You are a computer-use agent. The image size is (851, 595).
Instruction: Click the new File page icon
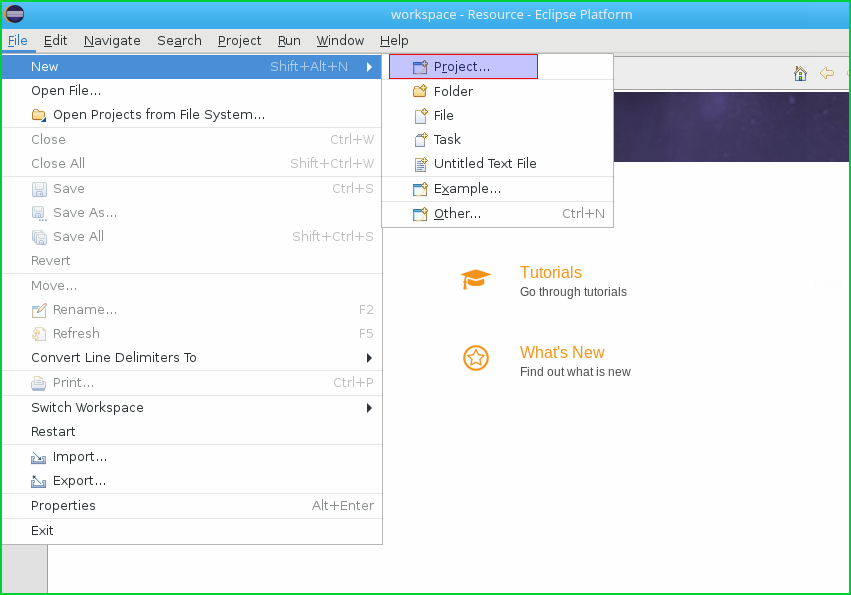tap(420, 116)
